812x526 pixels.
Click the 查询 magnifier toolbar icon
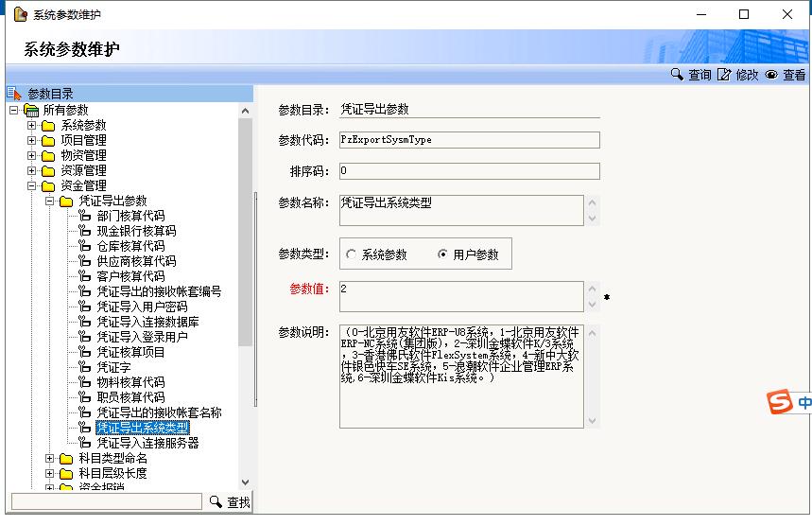(677, 75)
